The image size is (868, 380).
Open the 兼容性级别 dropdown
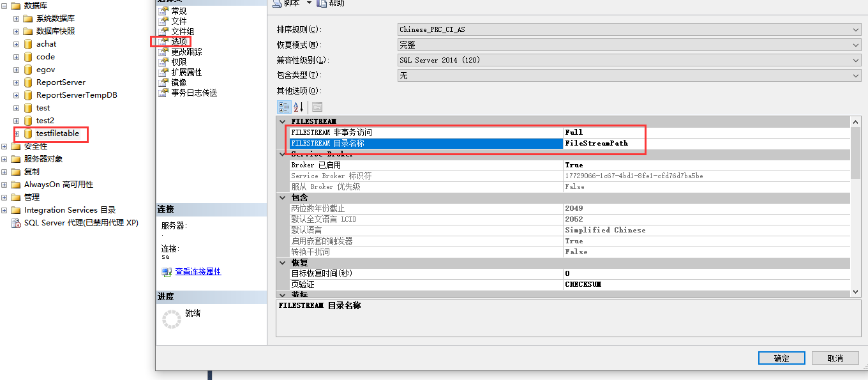[855, 61]
